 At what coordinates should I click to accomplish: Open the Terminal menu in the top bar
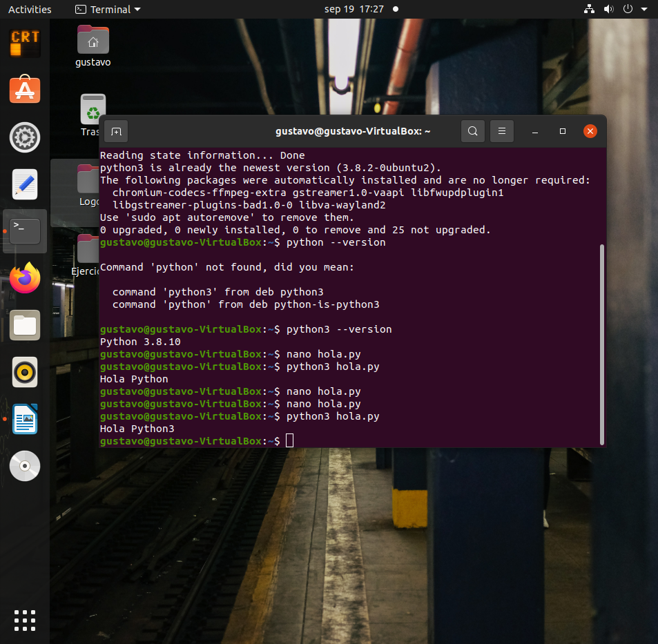point(107,9)
